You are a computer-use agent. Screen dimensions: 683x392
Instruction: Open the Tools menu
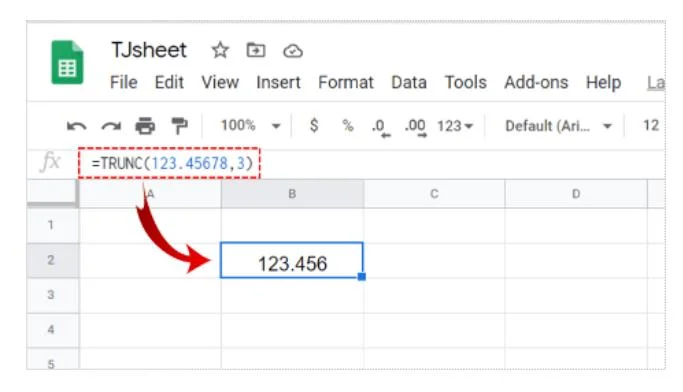tap(465, 82)
